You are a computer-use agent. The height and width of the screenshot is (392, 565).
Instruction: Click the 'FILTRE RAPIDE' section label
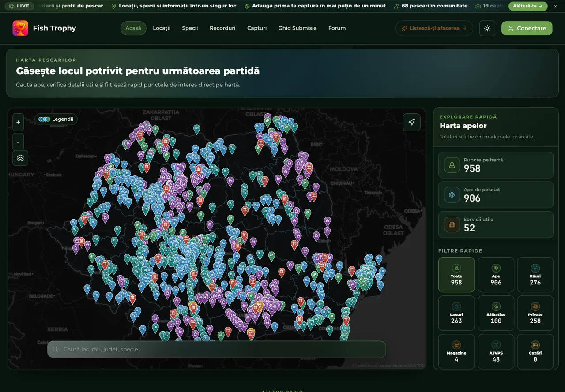460,251
